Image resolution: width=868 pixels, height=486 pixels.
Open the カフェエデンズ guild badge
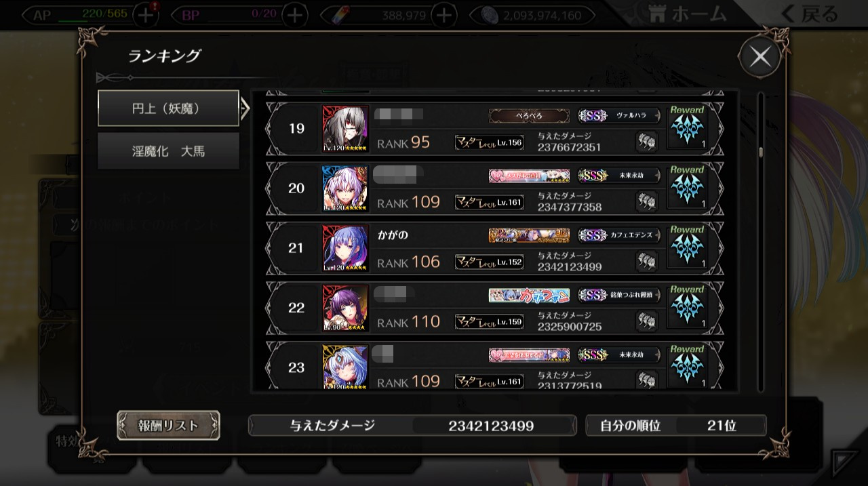click(x=619, y=235)
